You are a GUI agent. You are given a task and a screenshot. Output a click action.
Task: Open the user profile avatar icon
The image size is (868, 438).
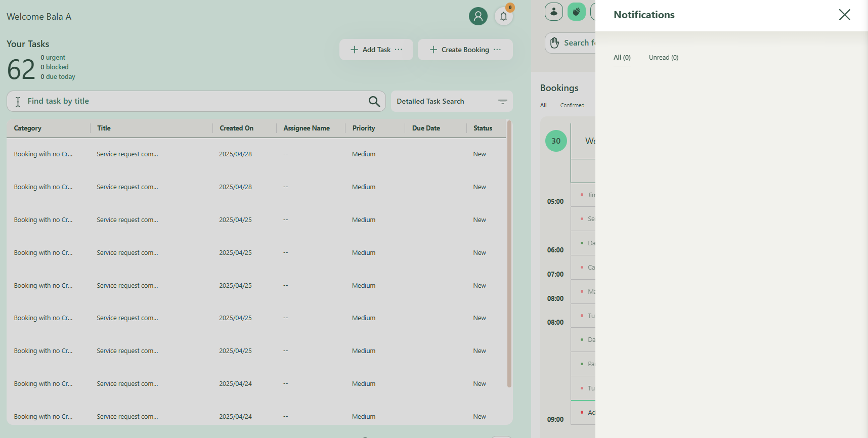(478, 16)
